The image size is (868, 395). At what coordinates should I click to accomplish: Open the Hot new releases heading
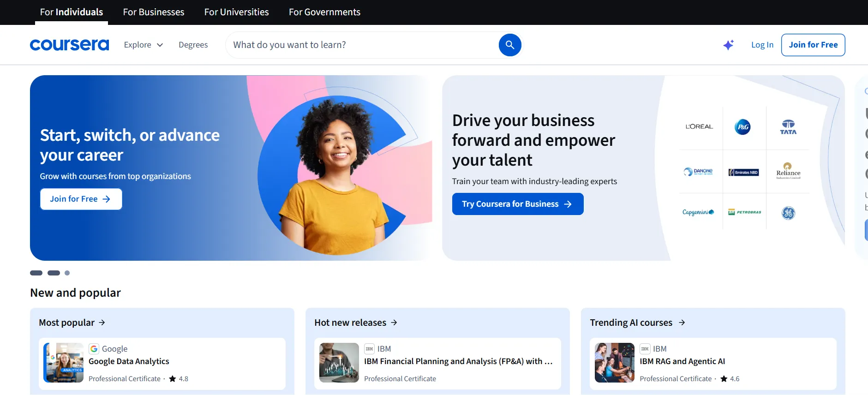click(x=350, y=323)
